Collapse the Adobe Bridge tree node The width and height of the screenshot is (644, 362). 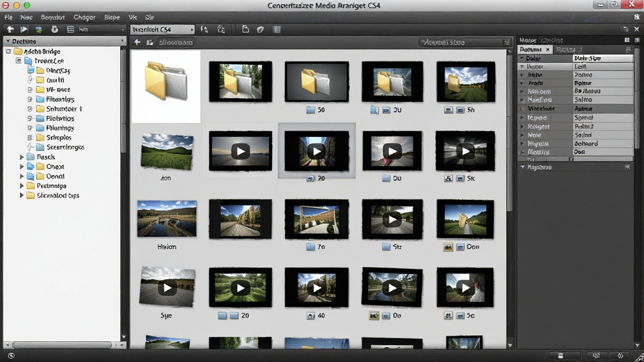[x=8, y=52]
